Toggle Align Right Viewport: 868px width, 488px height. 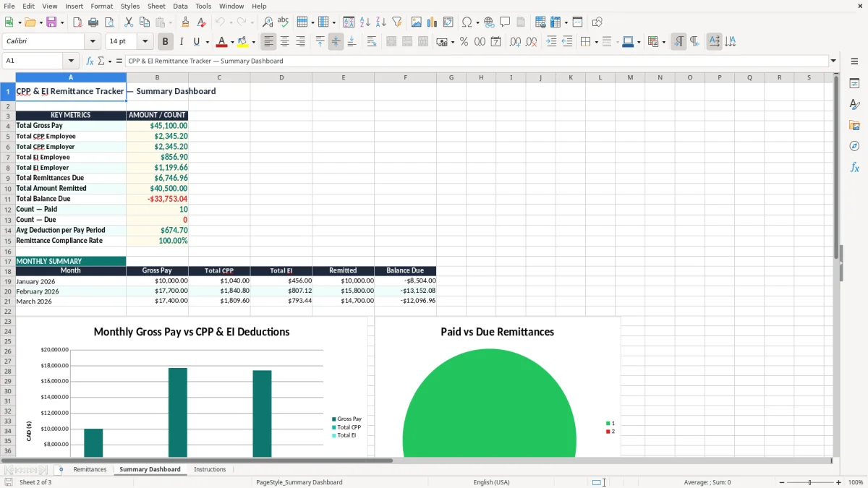pos(301,42)
